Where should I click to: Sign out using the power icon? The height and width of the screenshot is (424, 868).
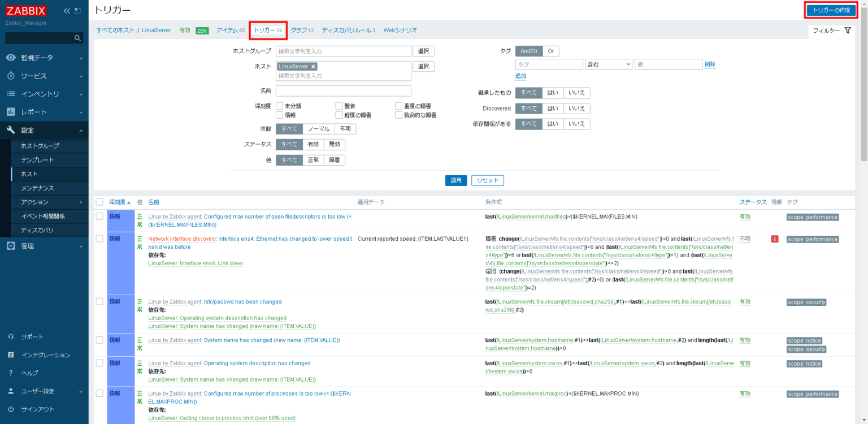coord(10,409)
